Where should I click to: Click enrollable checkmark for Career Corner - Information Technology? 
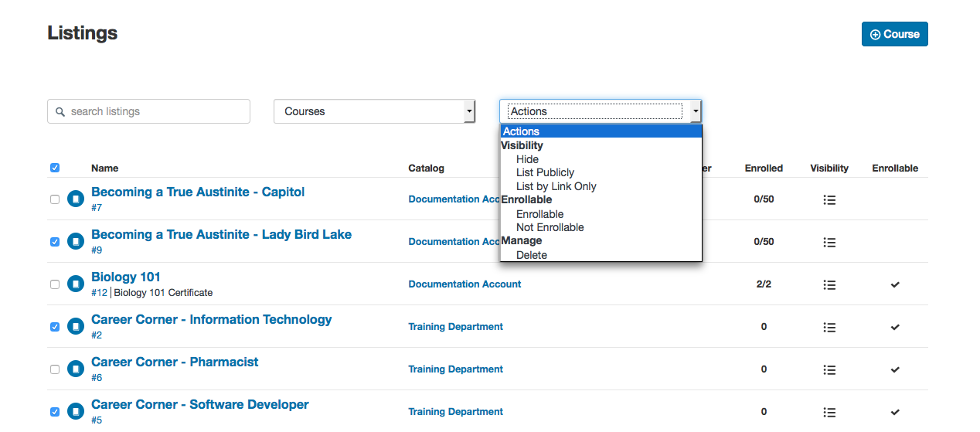pos(895,327)
